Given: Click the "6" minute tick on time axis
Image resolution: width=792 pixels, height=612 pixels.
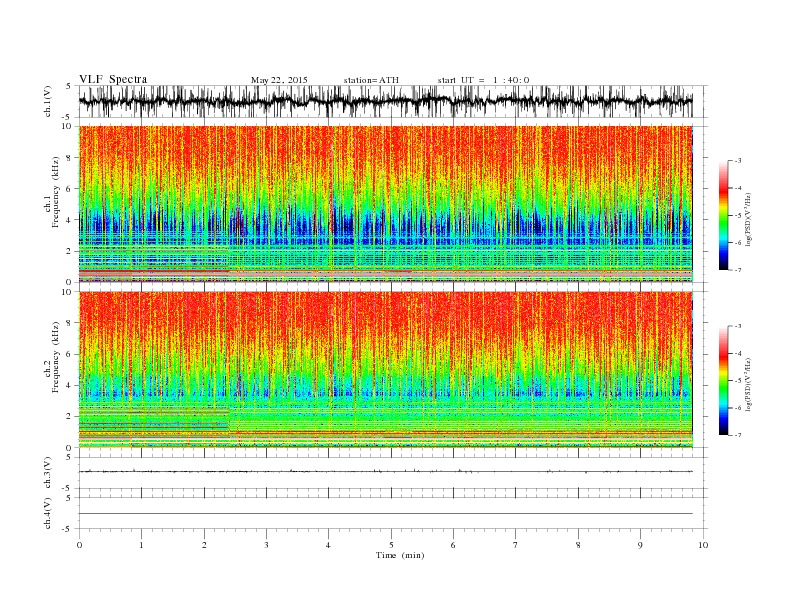Looking at the screenshot, I should (453, 545).
